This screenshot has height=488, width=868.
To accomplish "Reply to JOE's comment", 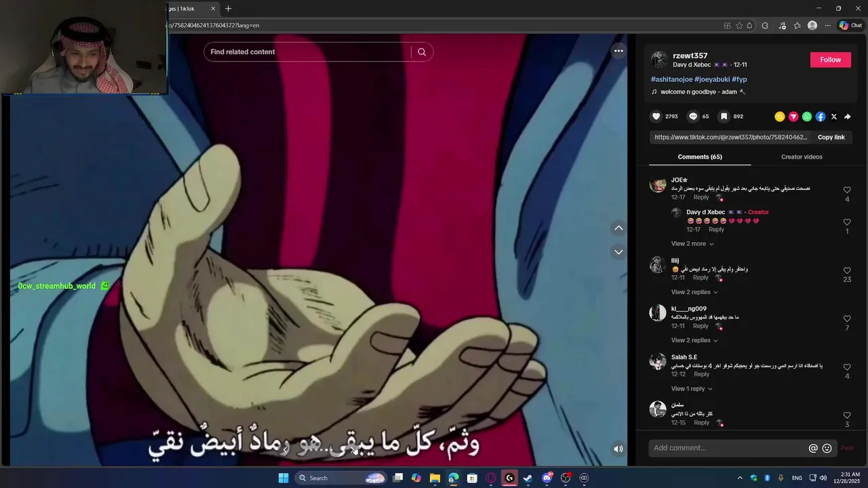I will click(701, 197).
